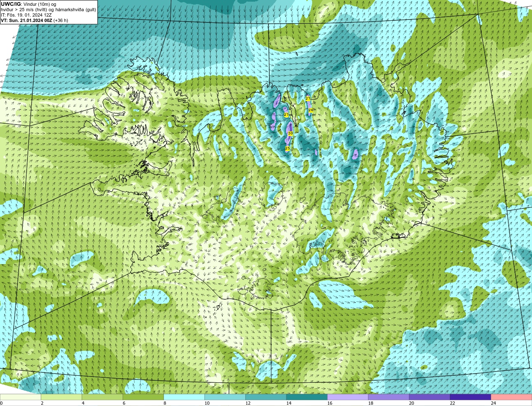532x406 pixels.
Task: Pick the 0–2 m/s pale yellow legend swatch
Action: click(x=21, y=397)
